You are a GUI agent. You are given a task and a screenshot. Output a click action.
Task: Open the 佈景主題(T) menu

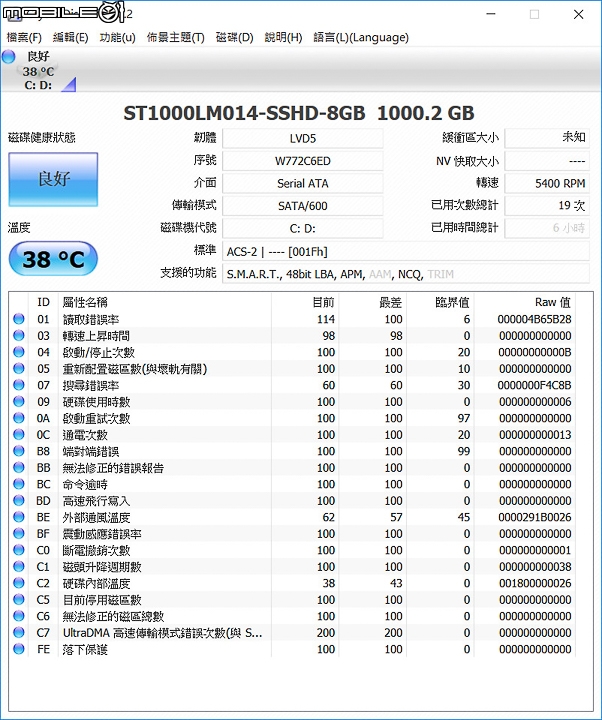(x=175, y=37)
